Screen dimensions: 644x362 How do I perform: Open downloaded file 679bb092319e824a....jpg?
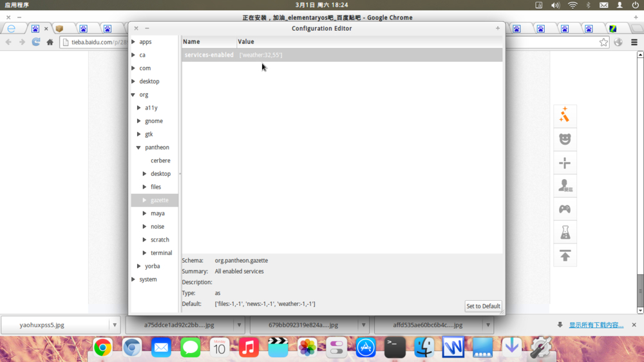303,325
